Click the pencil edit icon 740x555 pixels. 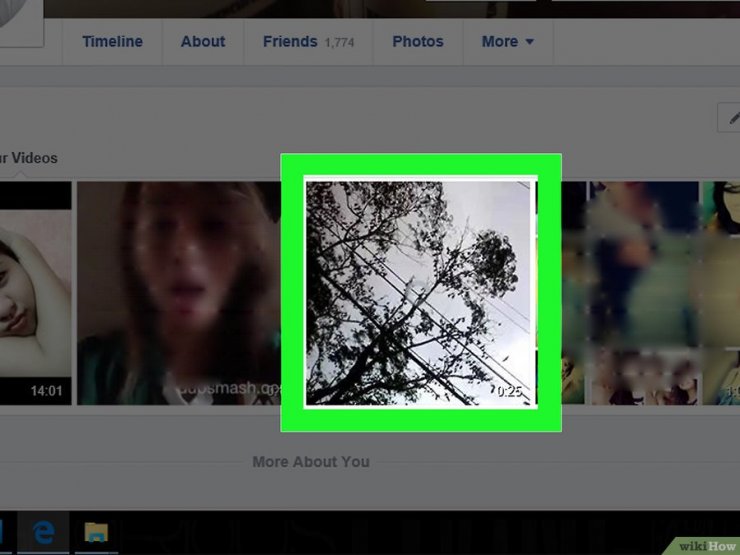(731, 118)
